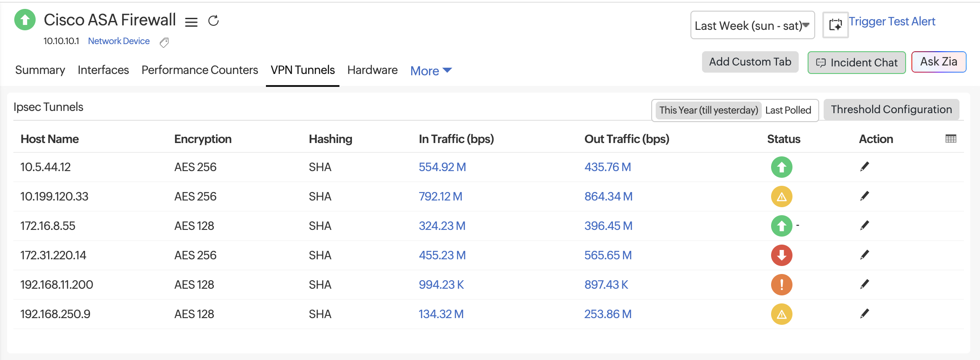Image resolution: width=980 pixels, height=360 pixels.
Task: Switch to Last Polled view
Action: tap(788, 110)
